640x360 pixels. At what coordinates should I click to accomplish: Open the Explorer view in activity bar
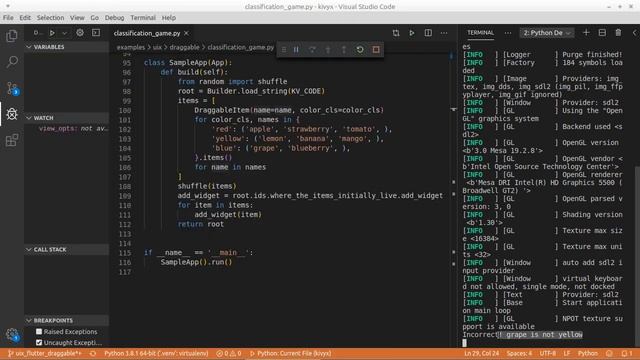12,36
